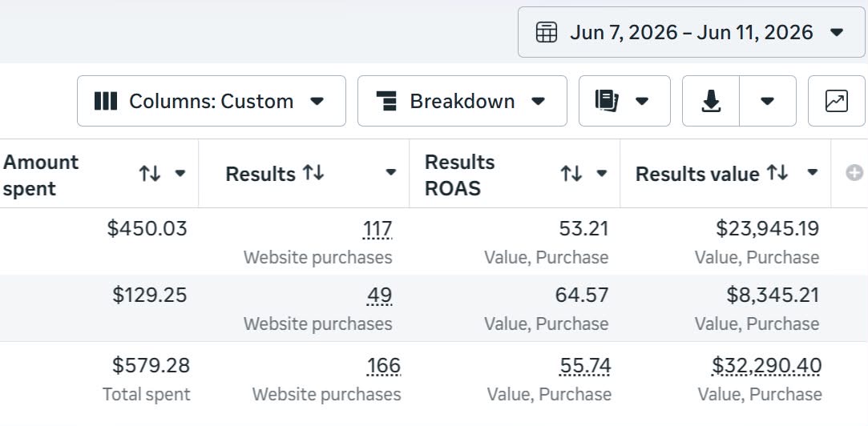Image resolution: width=868 pixels, height=426 pixels.
Task: Select the 64.57 ROAS value
Action: [x=582, y=295]
